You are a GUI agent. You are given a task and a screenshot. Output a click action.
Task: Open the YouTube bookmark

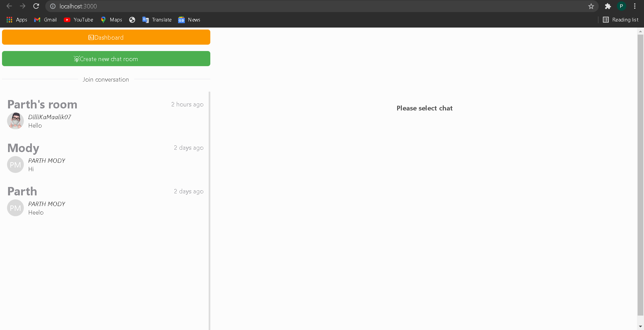[78, 20]
